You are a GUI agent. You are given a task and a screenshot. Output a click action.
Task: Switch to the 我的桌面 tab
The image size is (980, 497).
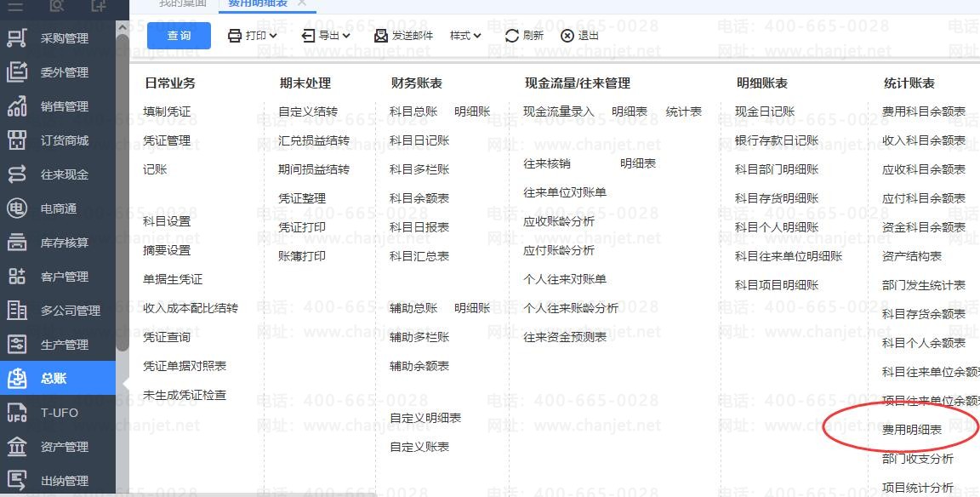click(183, 3)
